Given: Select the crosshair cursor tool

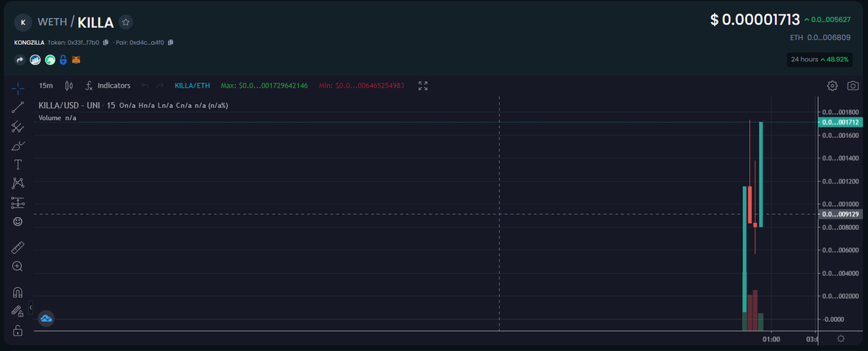Looking at the screenshot, I should coord(18,88).
